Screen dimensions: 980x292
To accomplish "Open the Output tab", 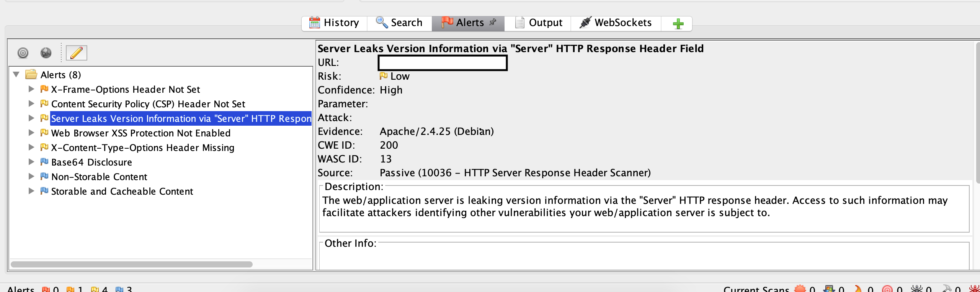I will click(x=538, y=23).
